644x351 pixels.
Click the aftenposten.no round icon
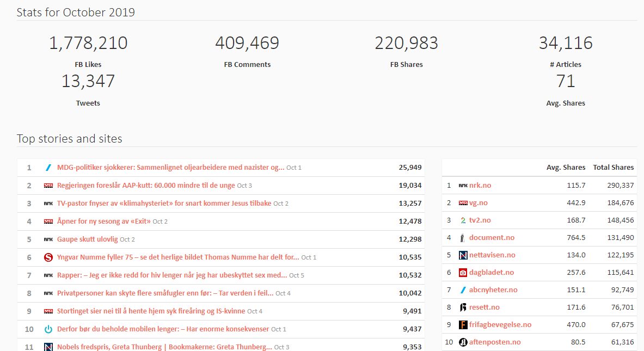pos(463,342)
